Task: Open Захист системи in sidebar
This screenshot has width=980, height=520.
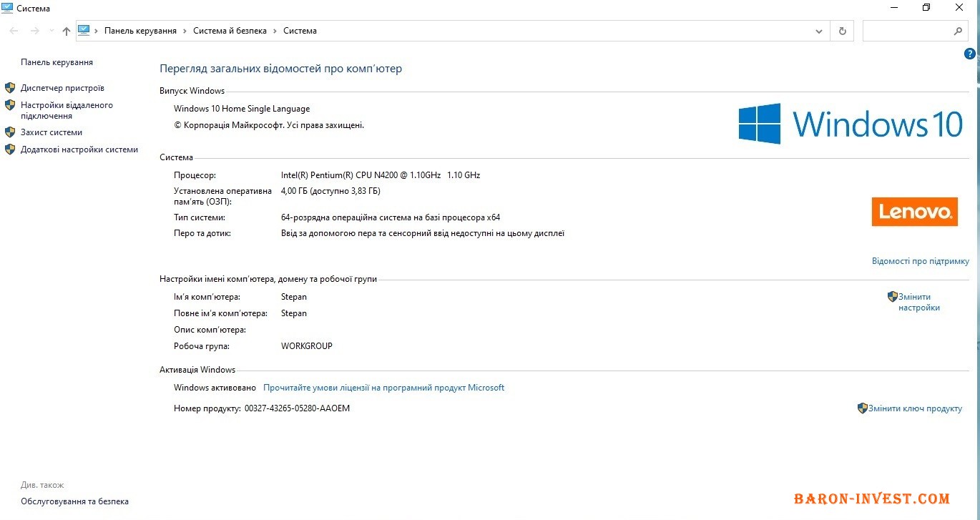Action: [52, 132]
